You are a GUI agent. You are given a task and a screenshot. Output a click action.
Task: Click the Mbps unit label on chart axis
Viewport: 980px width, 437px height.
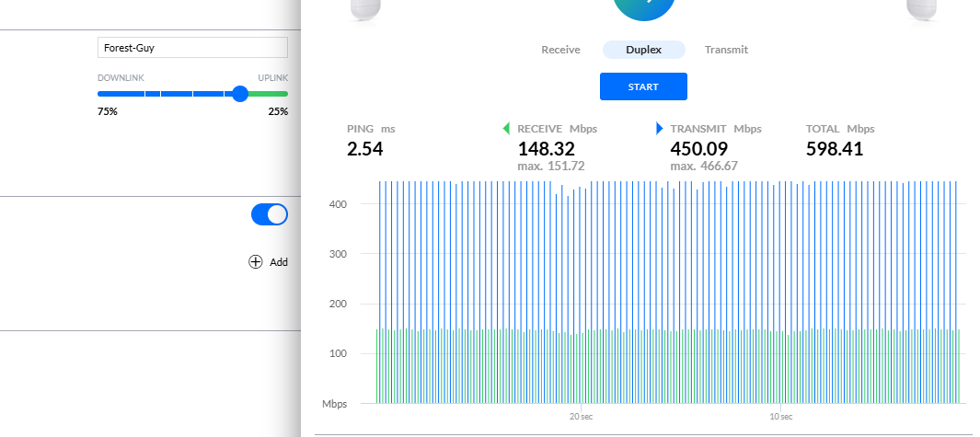click(x=334, y=404)
